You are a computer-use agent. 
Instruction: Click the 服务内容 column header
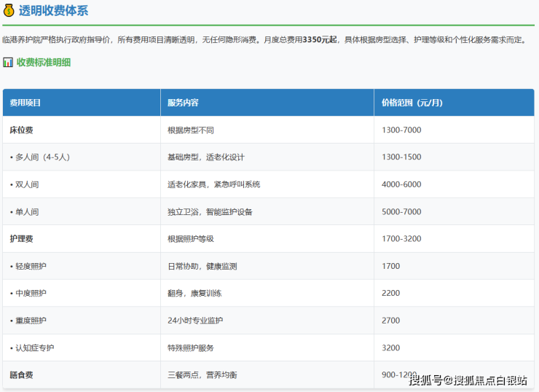pyautogui.click(x=183, y=103)
